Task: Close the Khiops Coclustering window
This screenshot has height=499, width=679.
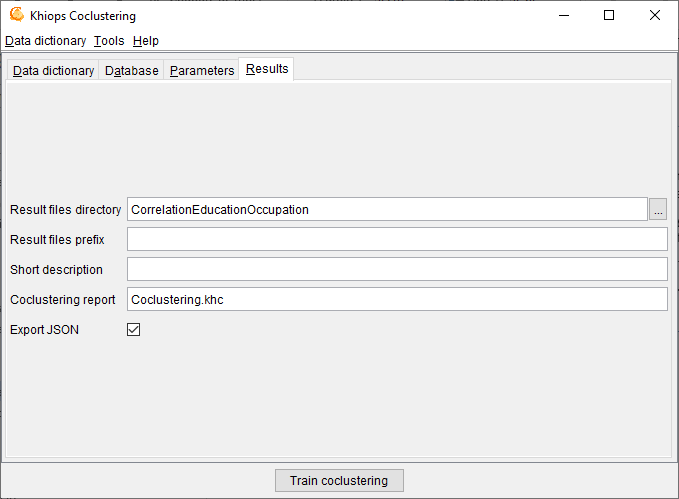Action: tap(655, 15)
